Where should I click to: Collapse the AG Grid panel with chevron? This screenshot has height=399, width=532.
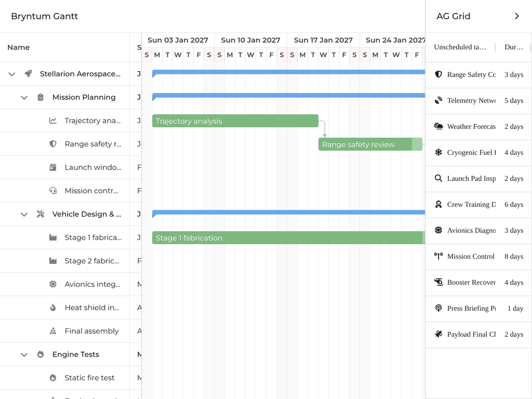coord(517,16)
